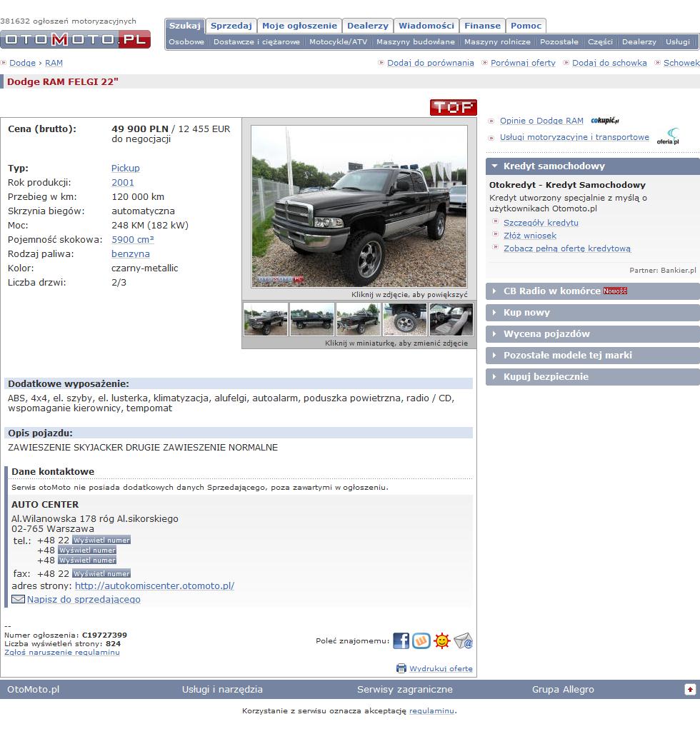The height and width of the screenshot is (729, 700).
Task: Open the Serwisy zagraniczne footer section
Action: [405, 690]
